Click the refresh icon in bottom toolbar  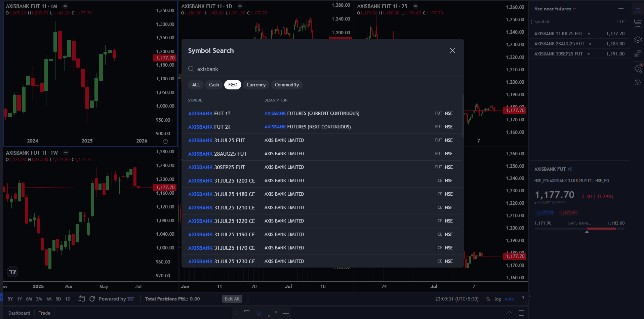tap(92, 299)
